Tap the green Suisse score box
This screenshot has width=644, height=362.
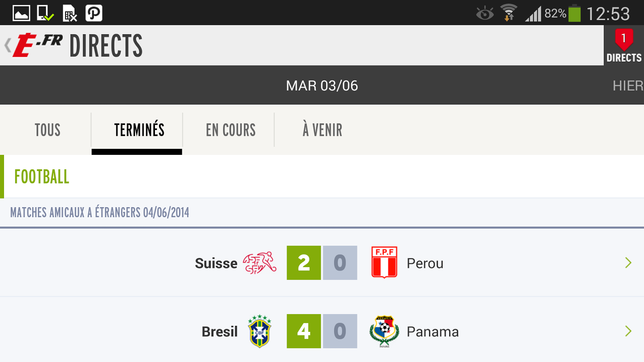tap(303, 263)
